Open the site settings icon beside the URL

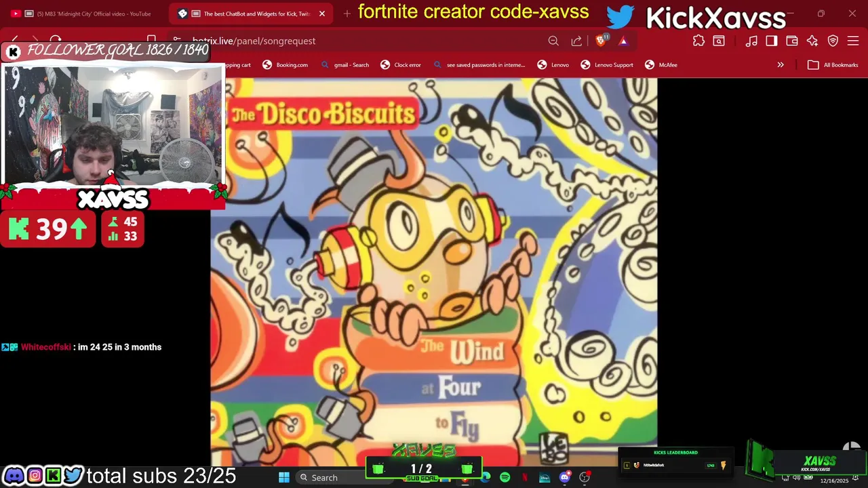[176, 41]
